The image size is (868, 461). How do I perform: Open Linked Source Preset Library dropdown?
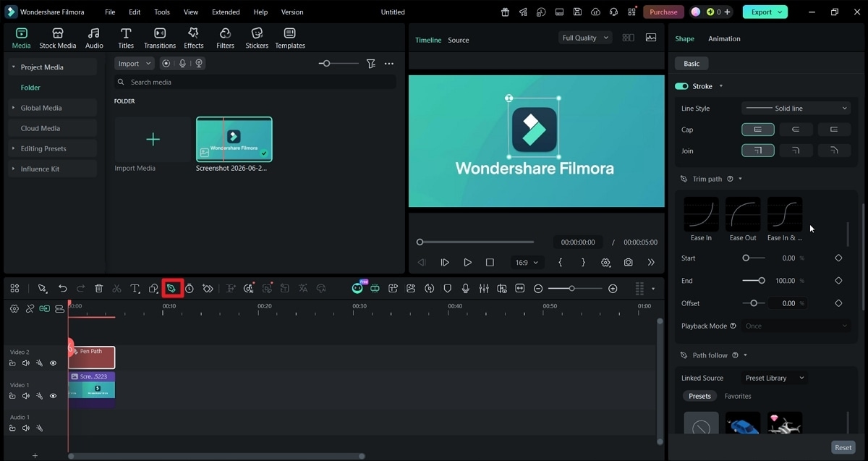point(775,378)
